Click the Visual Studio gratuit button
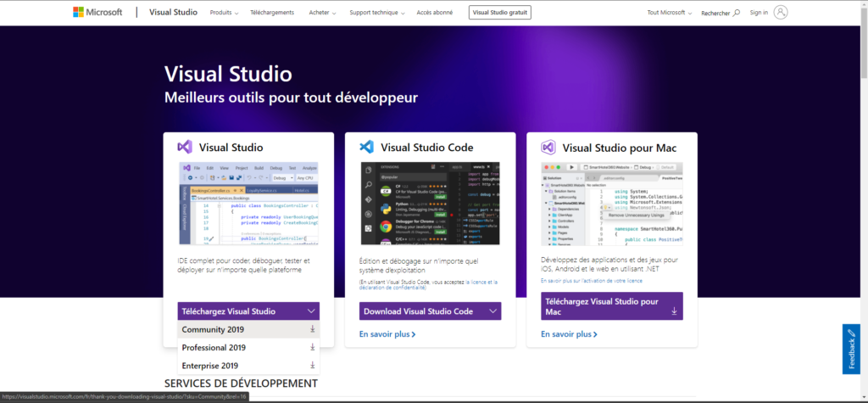 pyautogui.click(x=500, y=12)
